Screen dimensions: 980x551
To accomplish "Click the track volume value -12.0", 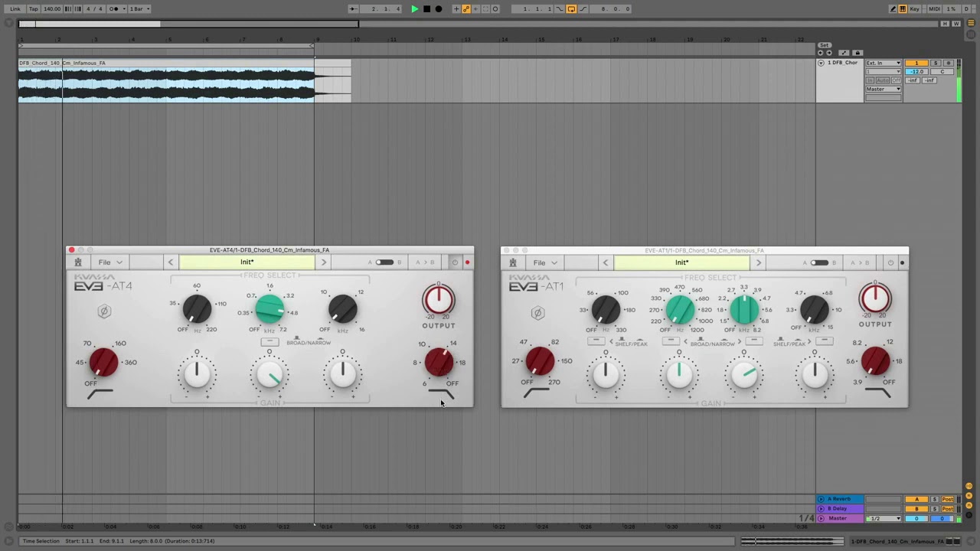I will click(x=916, y=71).
